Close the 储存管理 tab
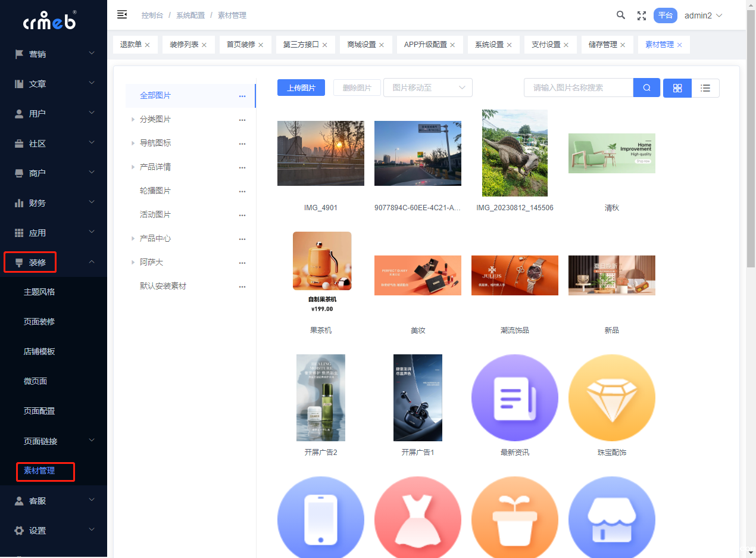This screenshot has width=756, height=558. pyautogui.click(x=623, y=45)
